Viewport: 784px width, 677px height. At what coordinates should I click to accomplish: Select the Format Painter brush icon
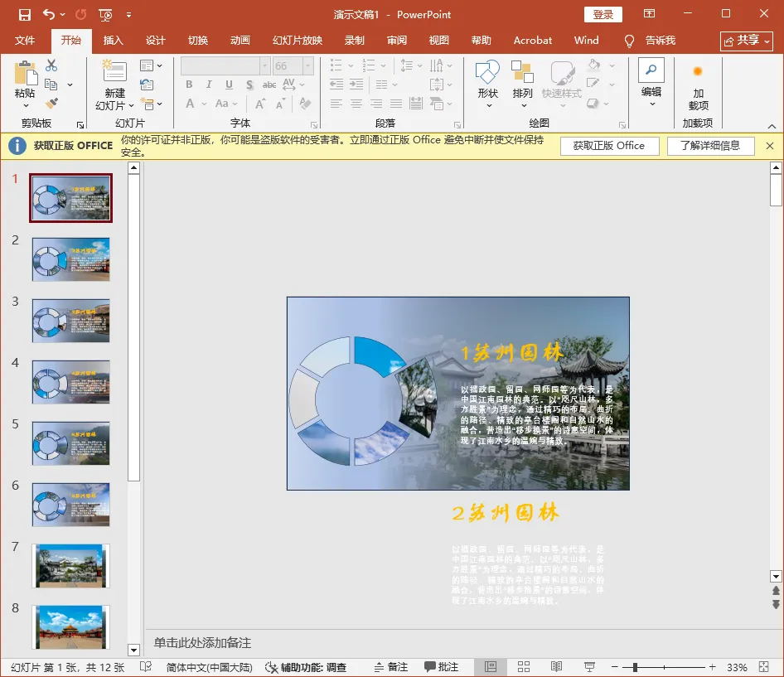[x=51, y=104]
